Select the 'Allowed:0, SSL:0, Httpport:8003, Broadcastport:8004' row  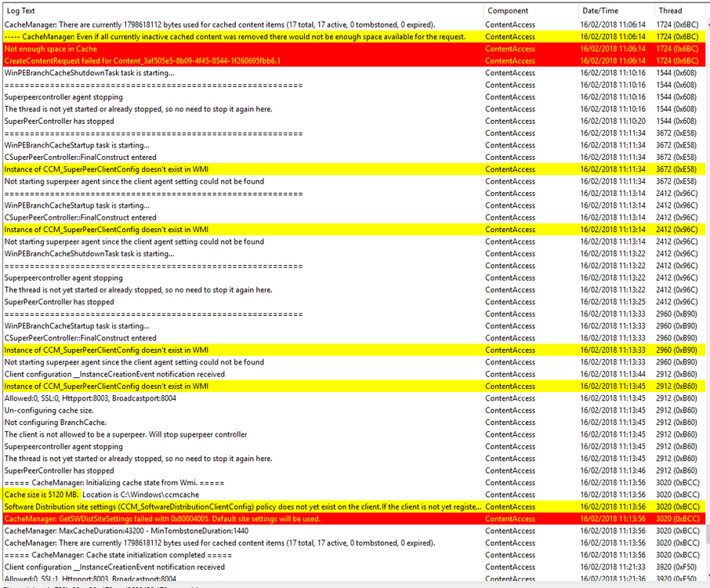coord(354,398)
